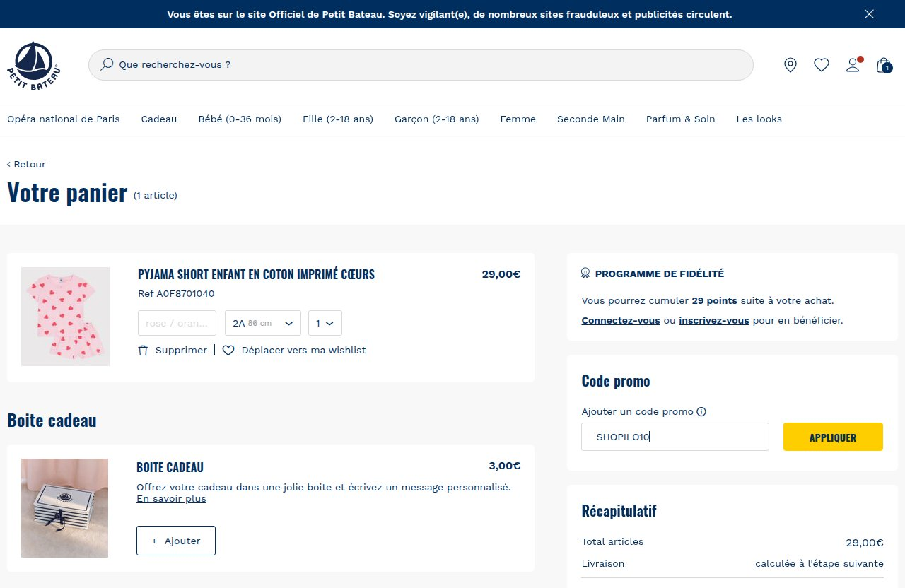The width and height of the screenshot is (905, 588).
Task: Open Parfum & Soin menu
Action: (x=681, y=119)
